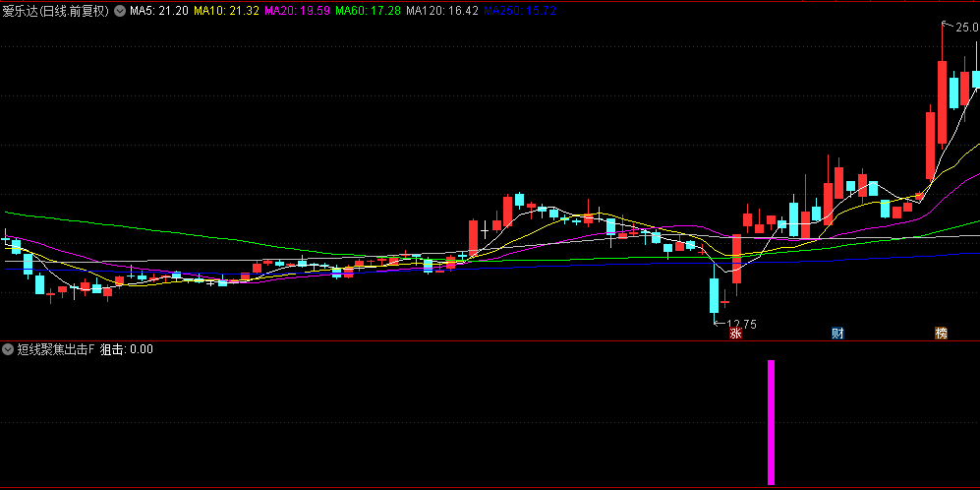
Task: Click the yellow MA10: 21.32 label
Action: coord(226,10)
